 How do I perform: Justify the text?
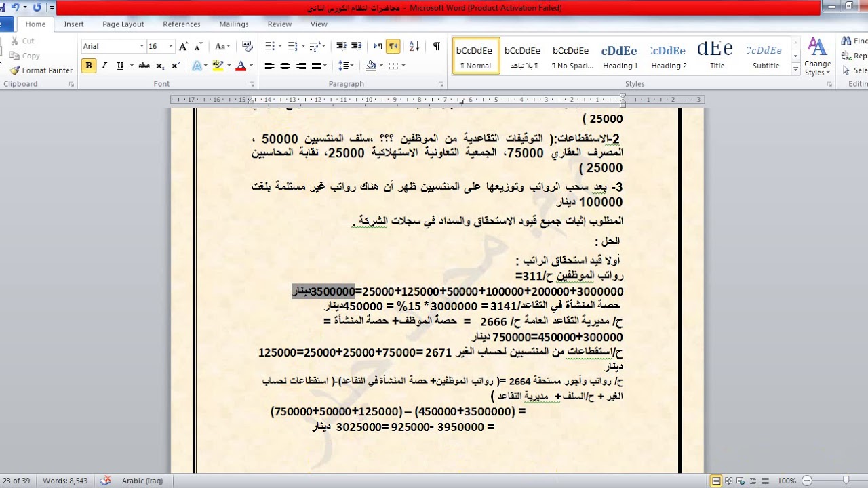316,66
